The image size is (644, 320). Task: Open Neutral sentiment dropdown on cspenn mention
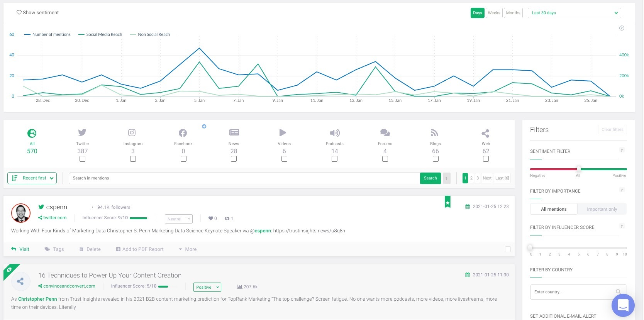[x=178, y=219]
